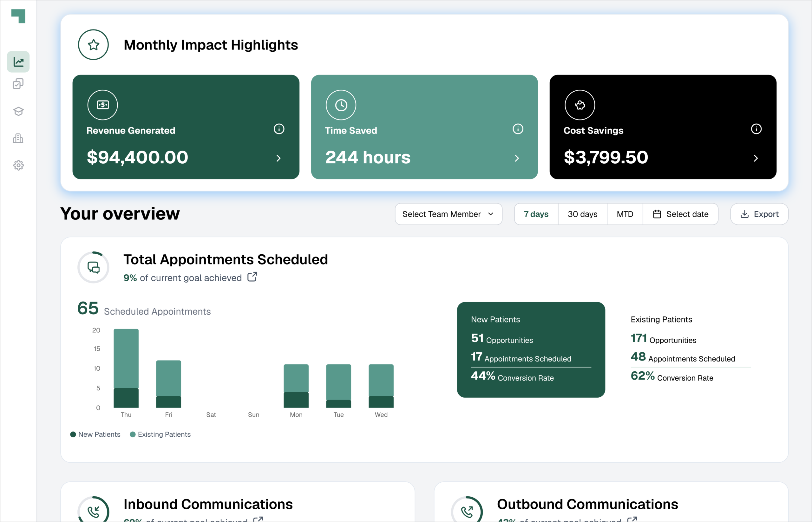Click the appointments goal progress ring
This screenshot has height=522, width=812.
[93, 267]
